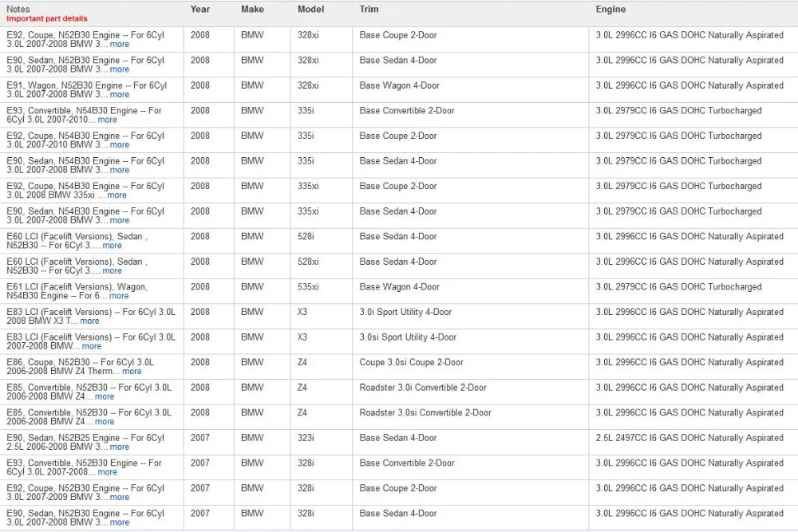The image size is (798, 532).
Task: Open 'more' for the X3 3.0si Sport Utility
Action: pos(92,346)
